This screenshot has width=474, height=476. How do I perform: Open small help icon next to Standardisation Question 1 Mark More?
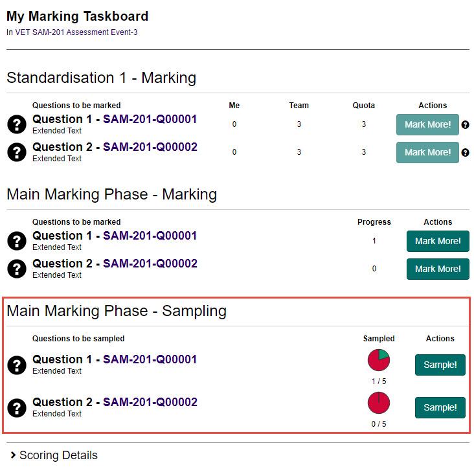(465, 125)
